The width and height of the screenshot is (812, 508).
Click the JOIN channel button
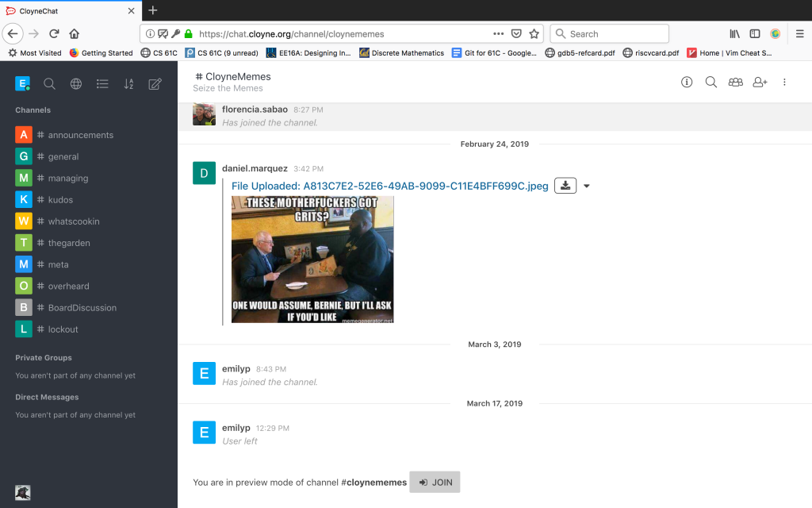click(435, 482)
